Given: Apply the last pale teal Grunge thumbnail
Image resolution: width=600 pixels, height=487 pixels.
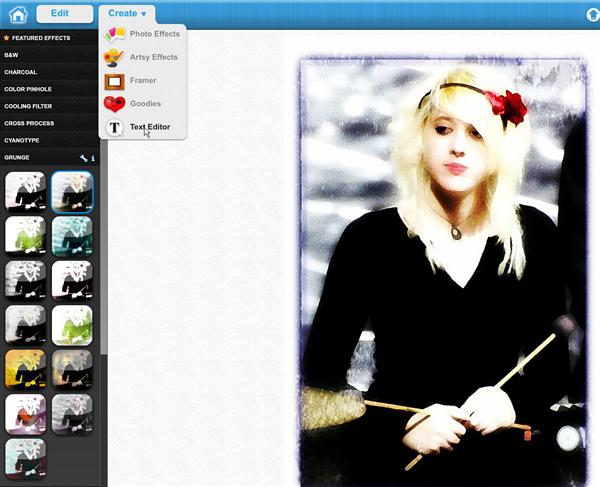Looking at the screenshot, I should coord(26,458).
